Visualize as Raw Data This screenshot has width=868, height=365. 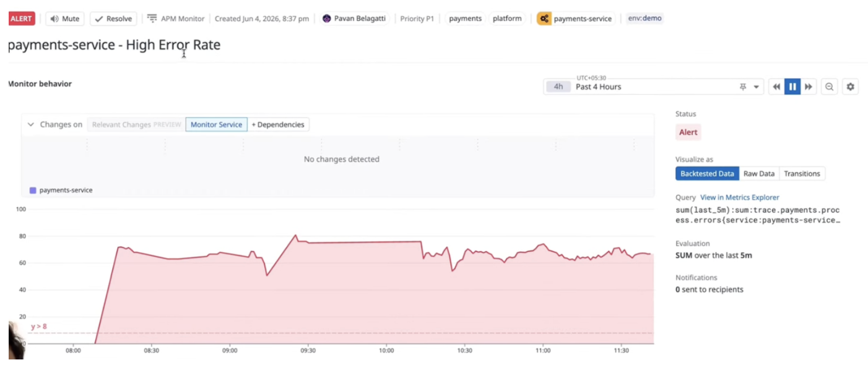[759, 174]
